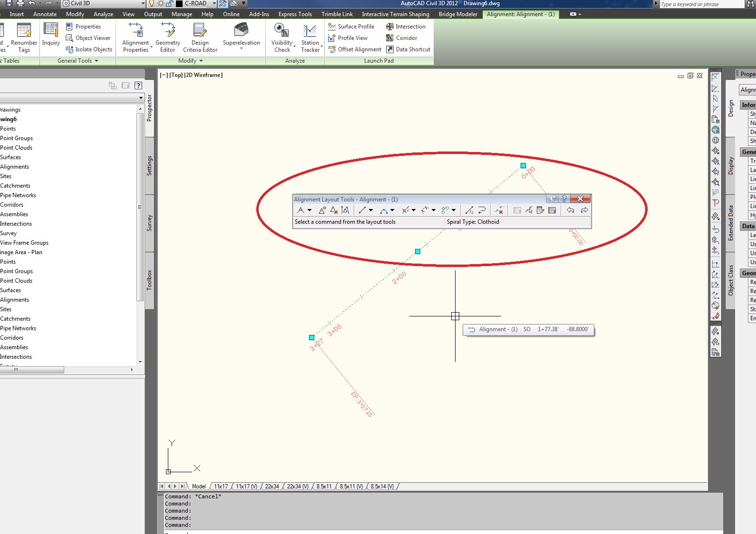Image resolution: width=756 pixels, height=534 pixels.
Task: Select Delete PI tool in Alignment Layout Tools
Action: tap(334, 210)
